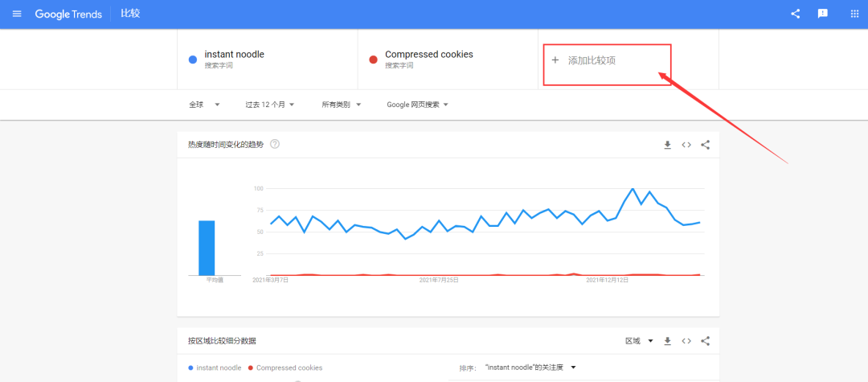This screenshot has height=382, width=868.
Task: Click the 2021年3月7日 axis date label
Action: pos(270,280)
